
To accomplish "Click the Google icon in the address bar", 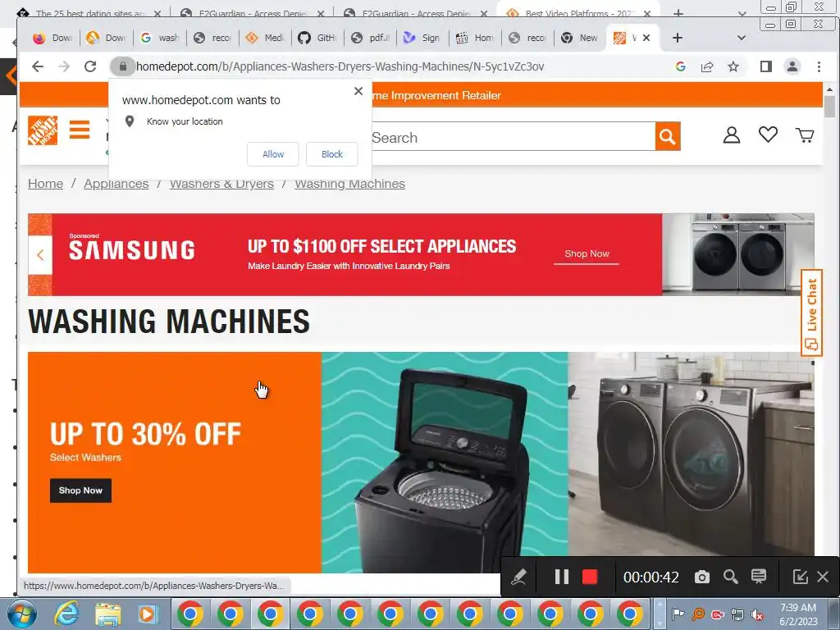I will (681, 66).
